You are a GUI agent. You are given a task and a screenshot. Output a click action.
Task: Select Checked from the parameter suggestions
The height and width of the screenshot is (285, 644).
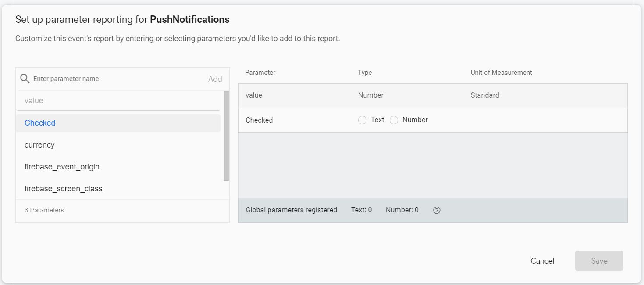[39, 123]
